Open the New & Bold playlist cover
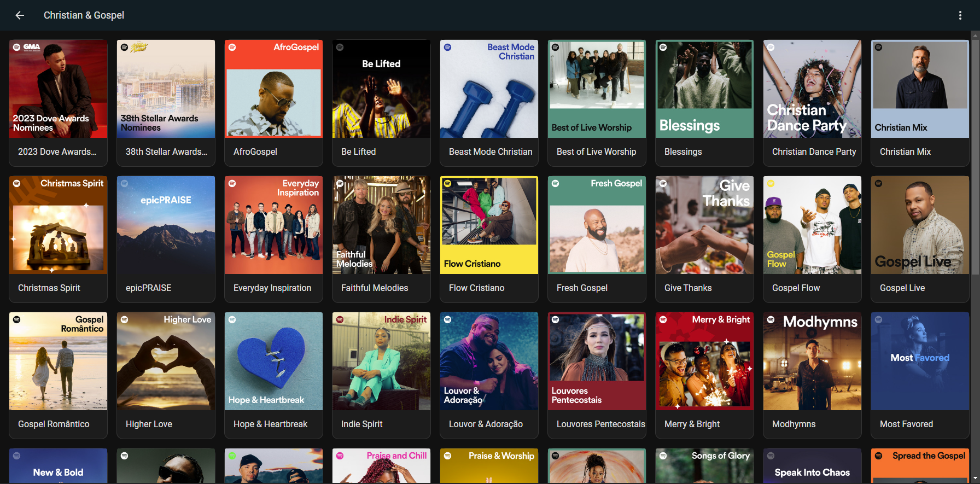Image resolution: width=980 pixels, height=484 pixels. (x=58, y=466)
